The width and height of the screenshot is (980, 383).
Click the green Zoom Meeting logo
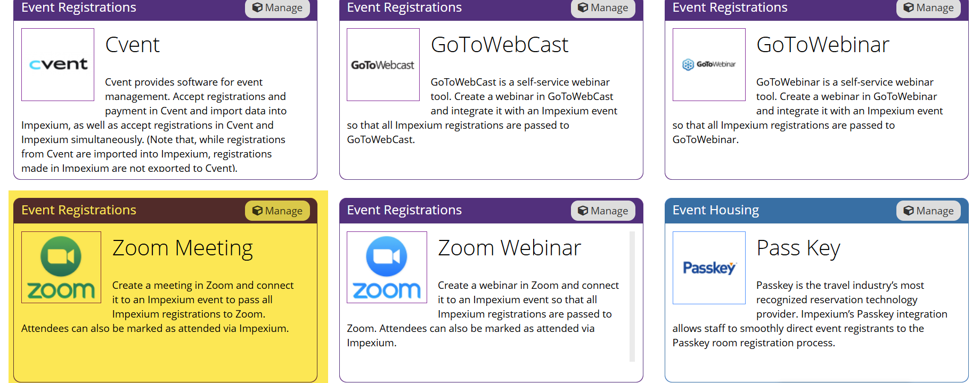point(61,267)
